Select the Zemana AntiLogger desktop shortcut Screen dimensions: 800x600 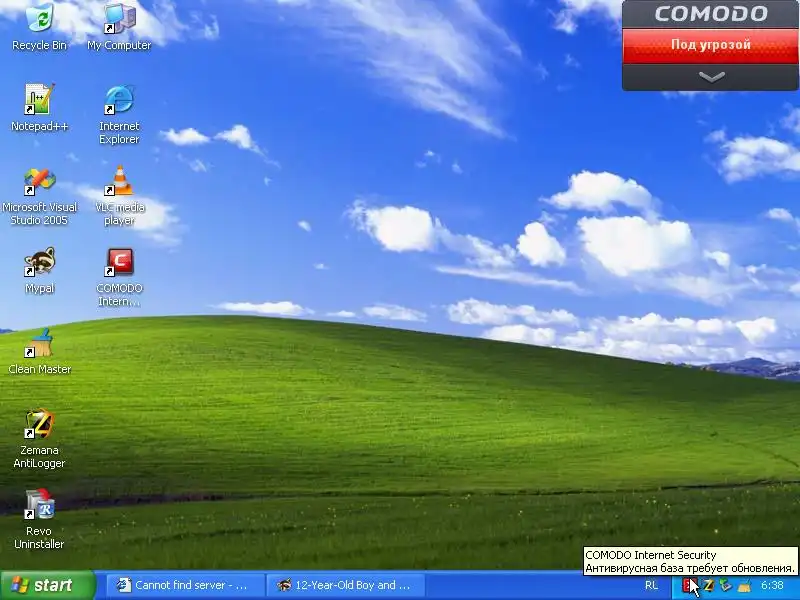[x=39, y=438]
